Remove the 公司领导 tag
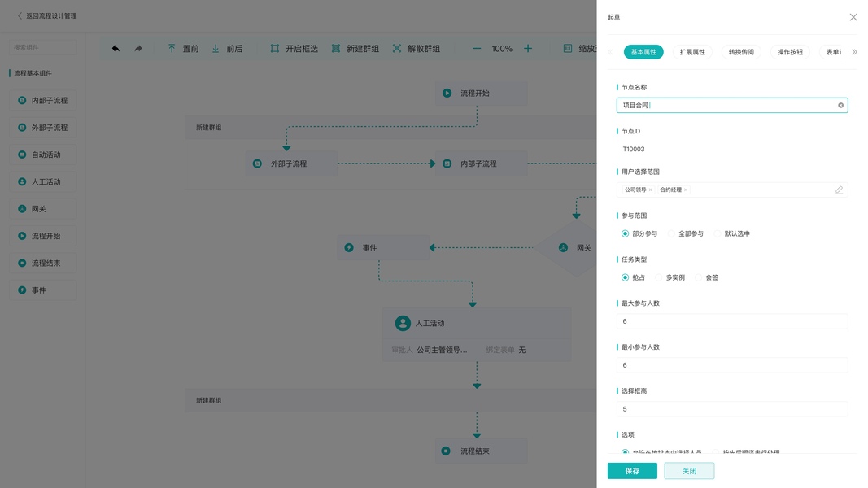The image size is (868, 488). [651, 190]
